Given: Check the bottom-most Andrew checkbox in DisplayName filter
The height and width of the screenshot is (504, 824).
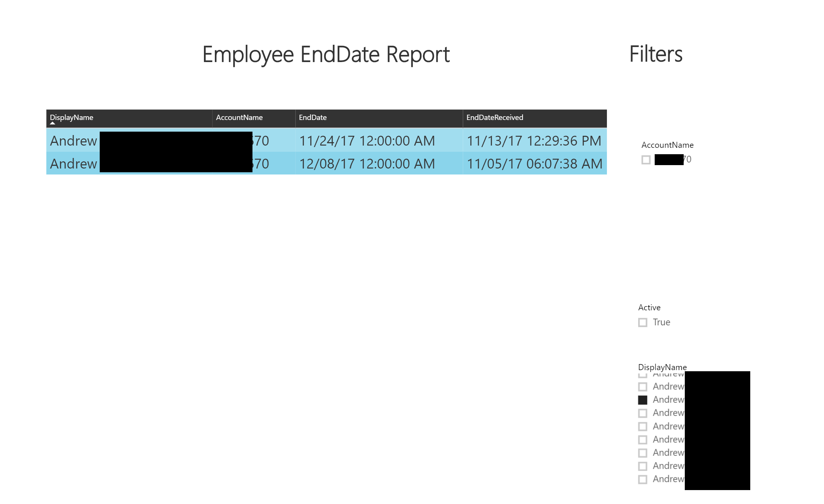Looking at the screenshot, I should [643, 480].
